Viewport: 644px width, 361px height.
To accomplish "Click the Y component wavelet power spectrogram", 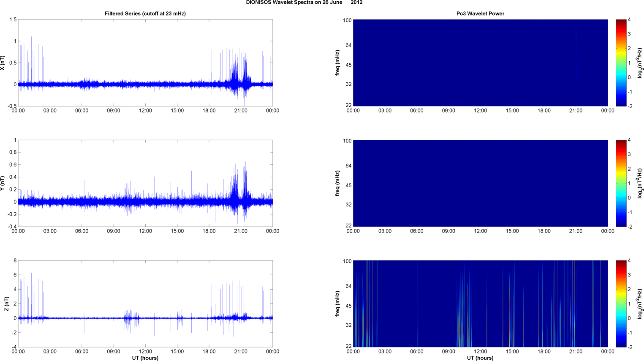I will pos(480,183).
